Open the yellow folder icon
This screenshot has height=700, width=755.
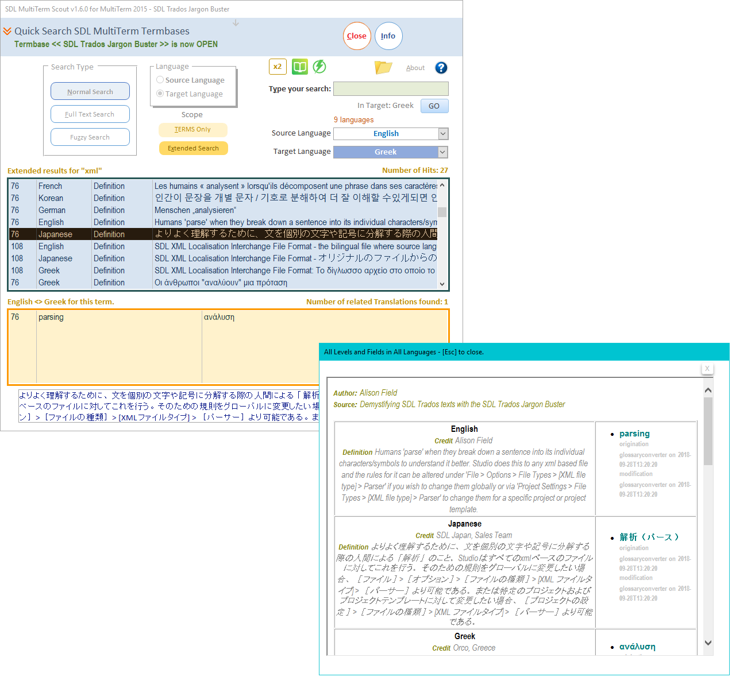click(x=383, y=67)
